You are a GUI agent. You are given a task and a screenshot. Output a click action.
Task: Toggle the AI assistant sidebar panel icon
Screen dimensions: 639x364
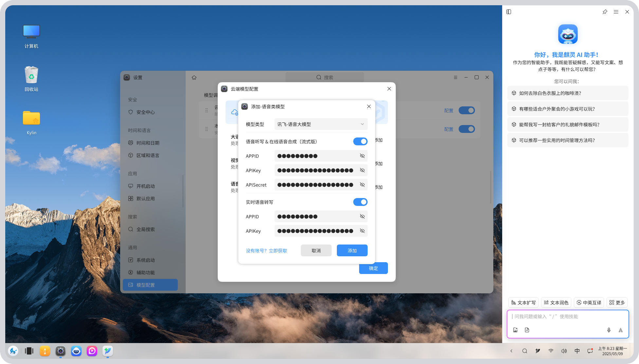509,12
